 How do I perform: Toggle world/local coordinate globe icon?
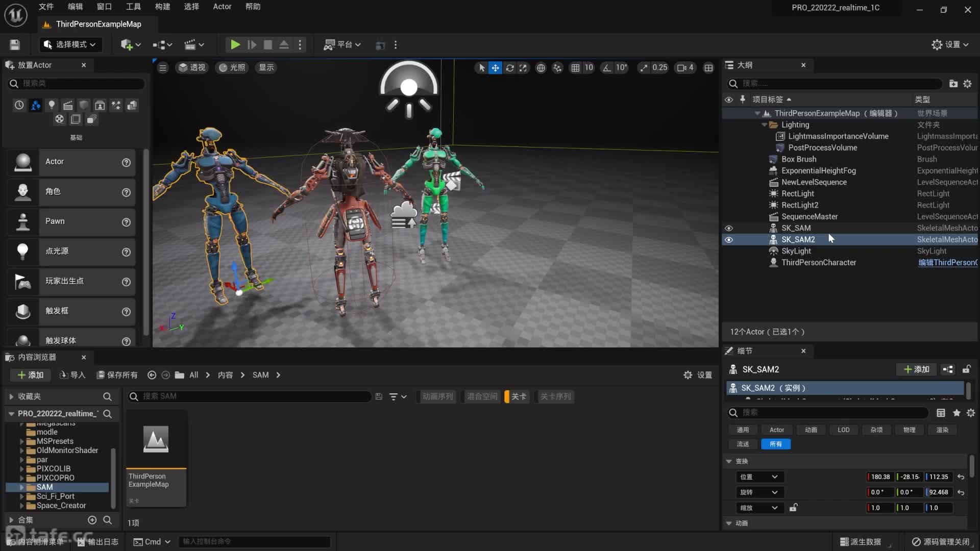pyautogui.click(x=541, y=67)
